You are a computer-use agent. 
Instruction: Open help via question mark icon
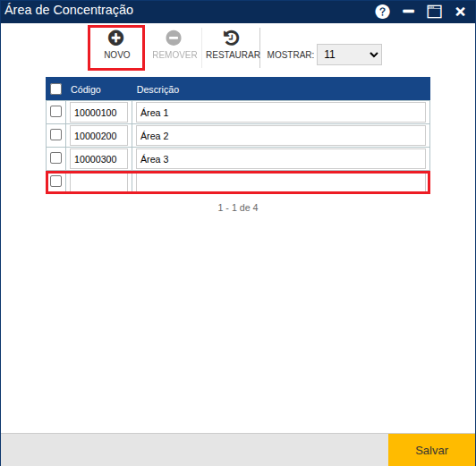pyautogui.click(x=382, y=12)
